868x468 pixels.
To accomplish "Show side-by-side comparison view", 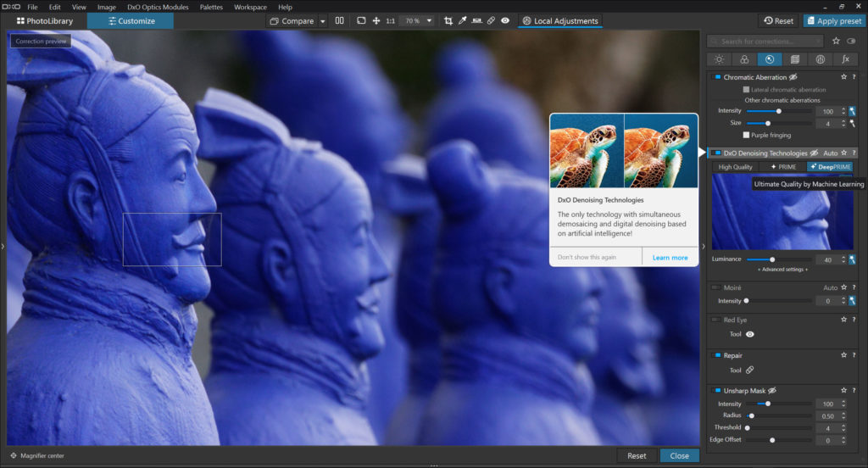I will [x=339, y=20].
